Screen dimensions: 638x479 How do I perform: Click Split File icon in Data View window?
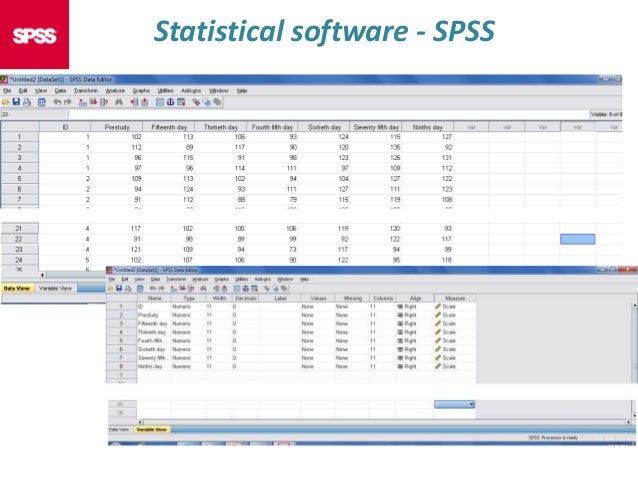click(160, 102)
